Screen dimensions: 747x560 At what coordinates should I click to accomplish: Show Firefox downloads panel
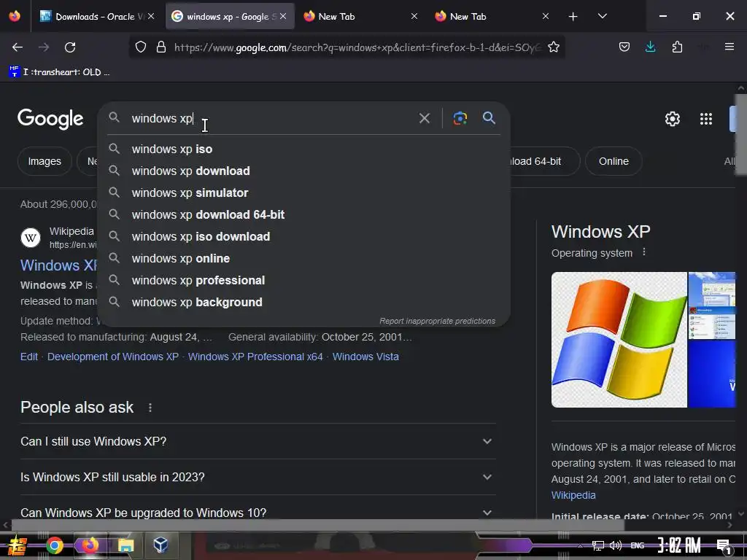650,47
